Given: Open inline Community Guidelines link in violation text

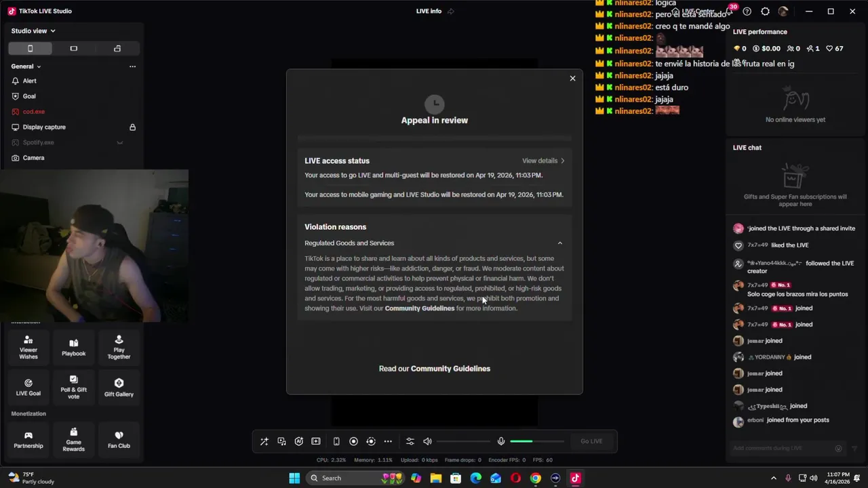Looking at the screenshot, I should (420, 308).
